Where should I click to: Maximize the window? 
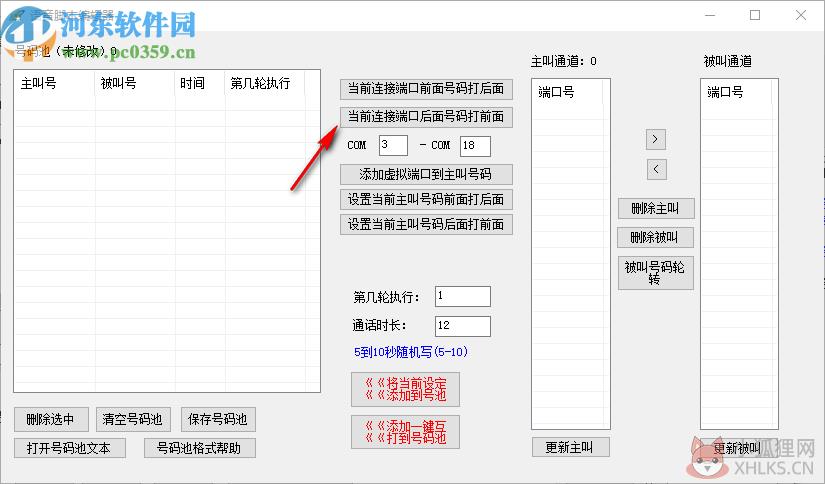(x=755, y=15)
